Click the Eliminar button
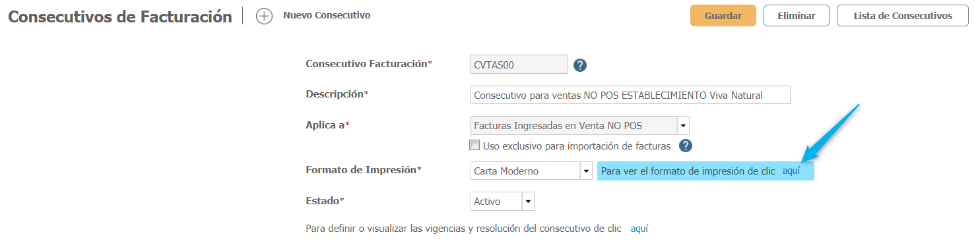This screenshot has width=980, height=249. click(797, 16)
